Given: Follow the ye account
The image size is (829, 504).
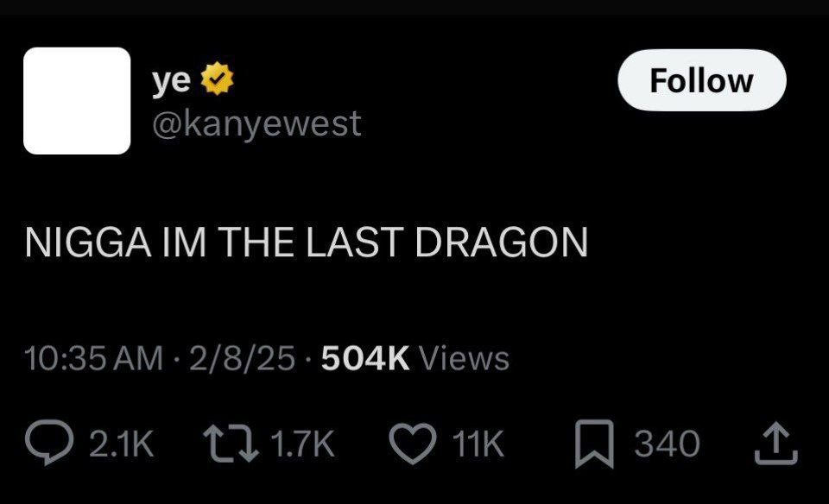Looking at the screenshot, I should click(701, 80).
